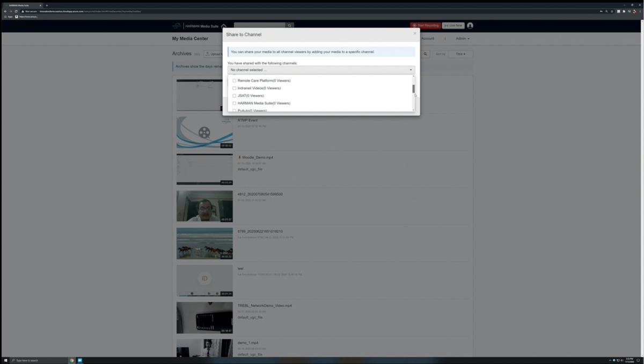Close the HARMAN Media Suite browser tab
644x364 pixels.
coord(40,5)
